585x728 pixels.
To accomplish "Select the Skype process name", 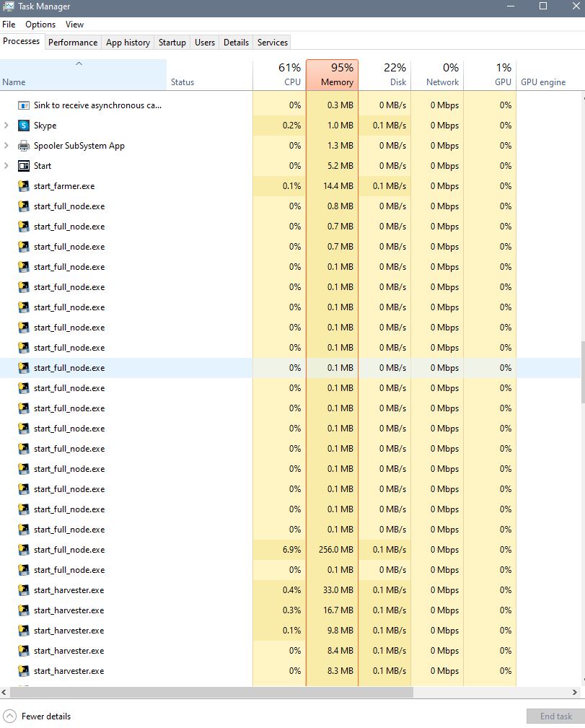I will 45,126.
